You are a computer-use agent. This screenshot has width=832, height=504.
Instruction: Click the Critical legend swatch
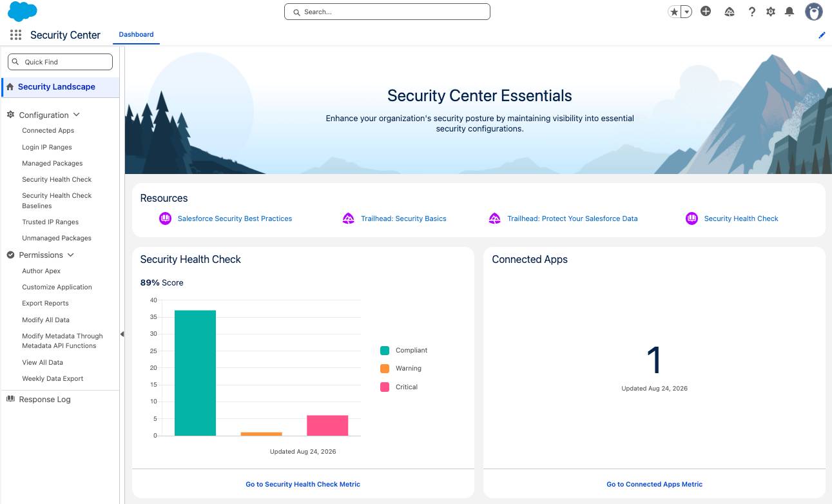coord(385,387)
